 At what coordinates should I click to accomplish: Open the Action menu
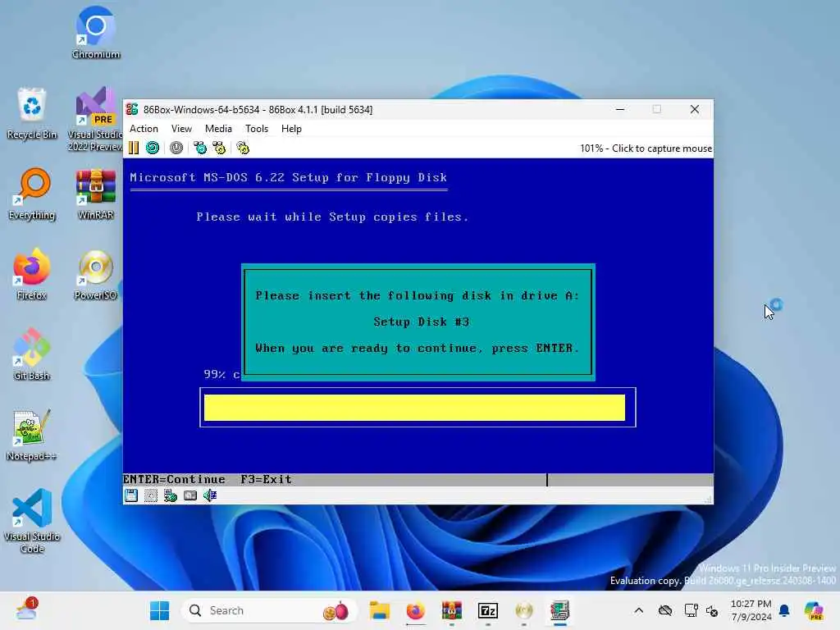144,129
